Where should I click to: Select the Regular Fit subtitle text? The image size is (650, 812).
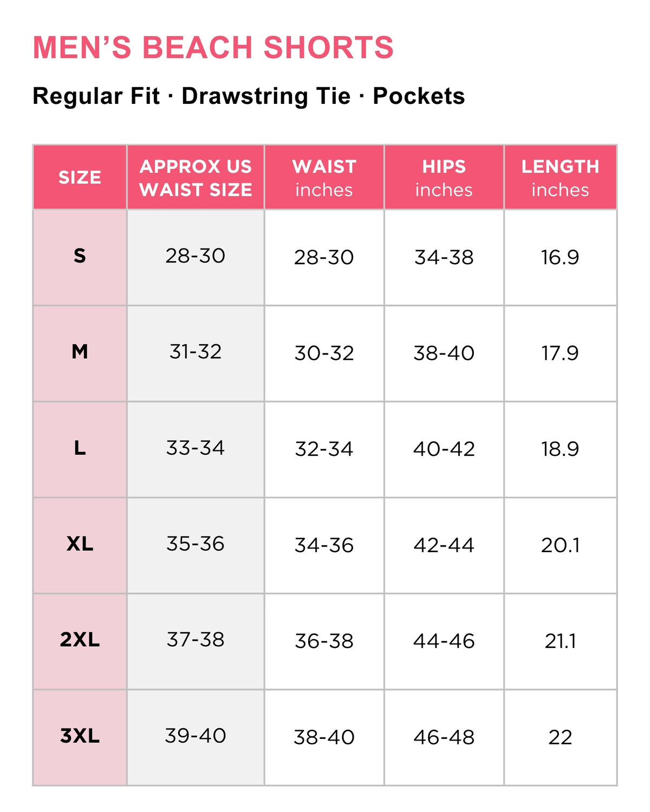pyautogui.click(x=96, y=96)
